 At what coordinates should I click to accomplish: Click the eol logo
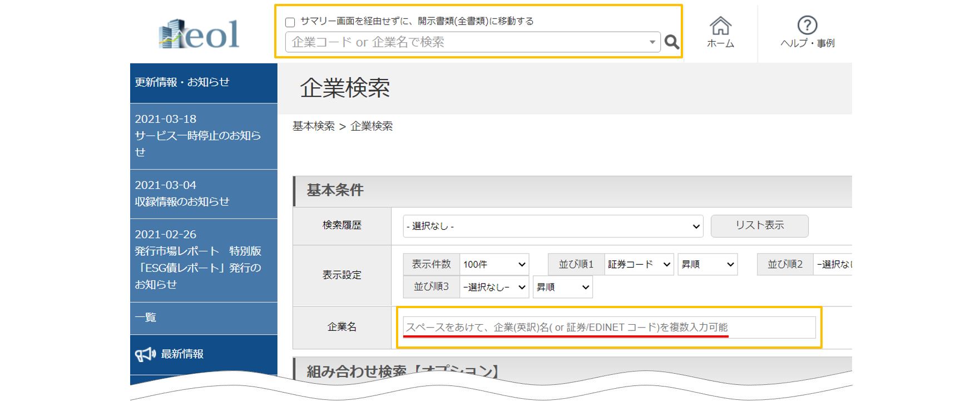[x=199, y=34]
